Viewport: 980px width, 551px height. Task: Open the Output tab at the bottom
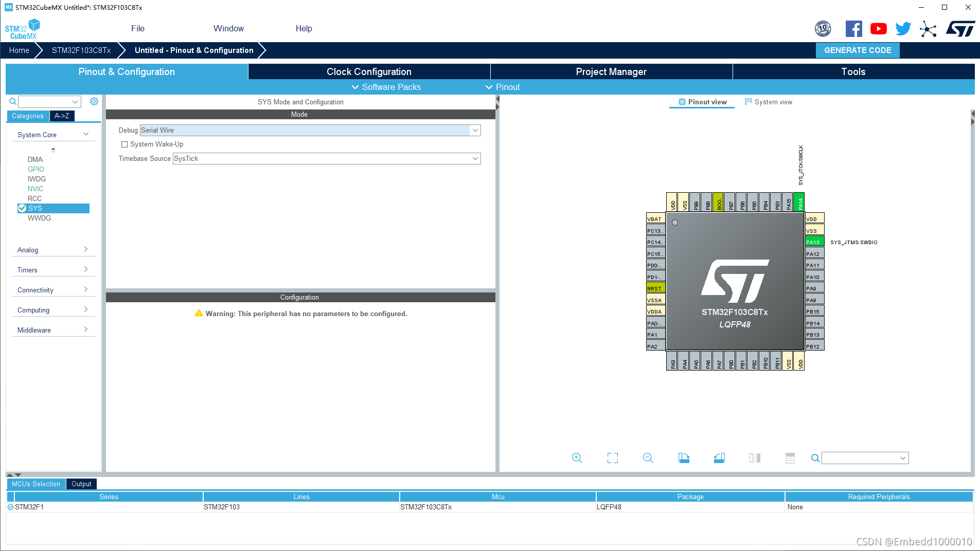pyautogui.click(x=81, y=484)
